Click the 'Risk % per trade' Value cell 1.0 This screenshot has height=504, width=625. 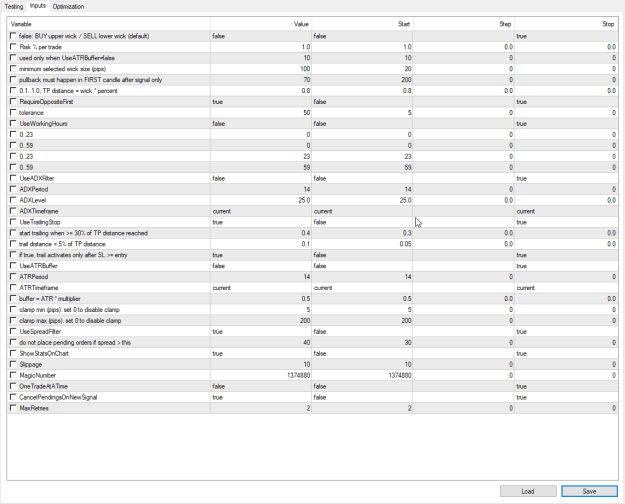[261, 47]
